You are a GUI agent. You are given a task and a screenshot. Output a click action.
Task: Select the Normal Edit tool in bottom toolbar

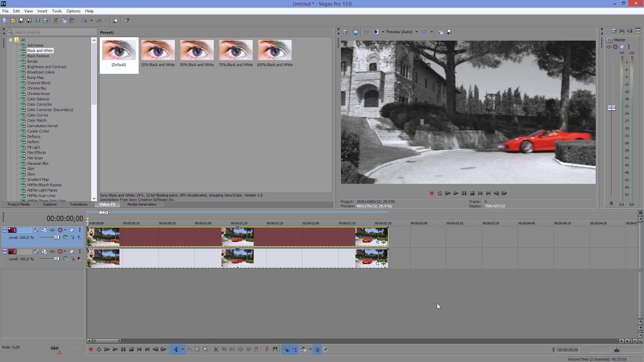pos(176,349)
